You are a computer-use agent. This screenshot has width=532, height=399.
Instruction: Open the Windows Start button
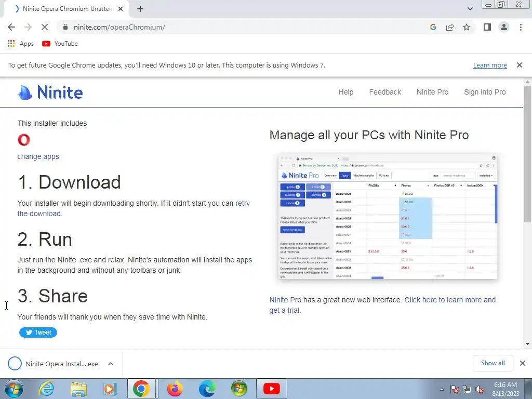click(14, 389)
